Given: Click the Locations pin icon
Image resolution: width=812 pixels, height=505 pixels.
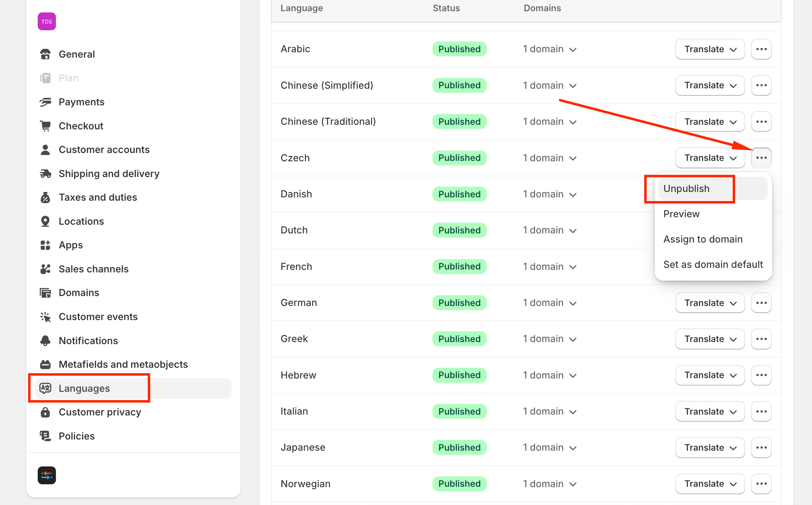Looking at the screenshot, I should pos(46,221).
